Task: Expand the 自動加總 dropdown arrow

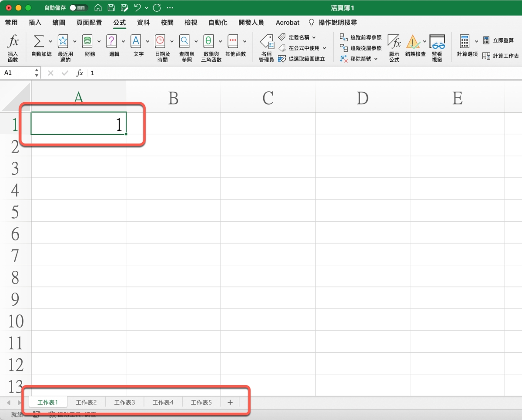Action: point(50,41)
